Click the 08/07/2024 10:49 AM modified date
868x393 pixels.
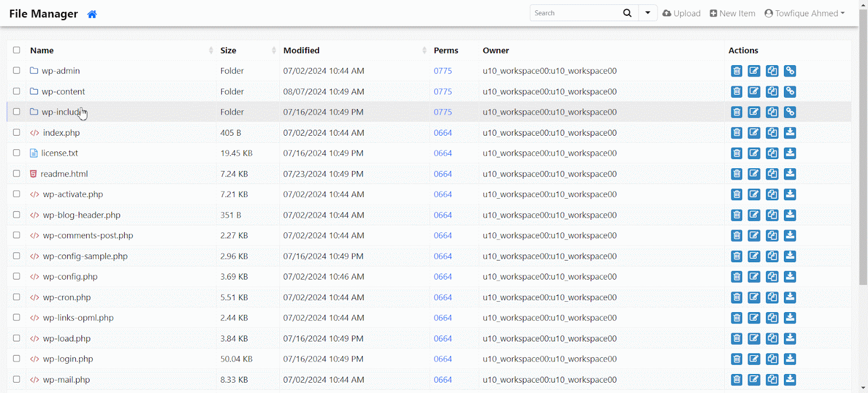[x=323, y=91]
